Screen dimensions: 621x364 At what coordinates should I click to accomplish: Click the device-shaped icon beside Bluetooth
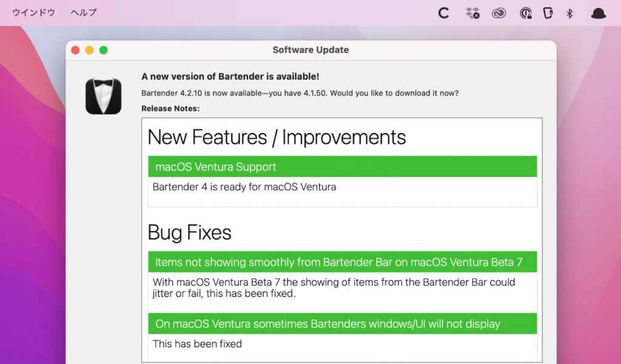(x=548, y=13)
